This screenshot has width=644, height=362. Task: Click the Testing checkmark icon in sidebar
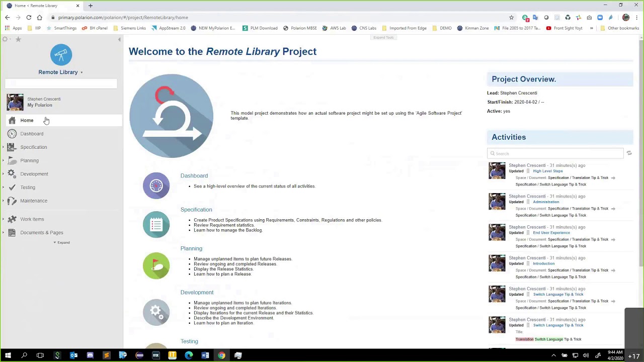pyautogui.click(x=12, y=187)
